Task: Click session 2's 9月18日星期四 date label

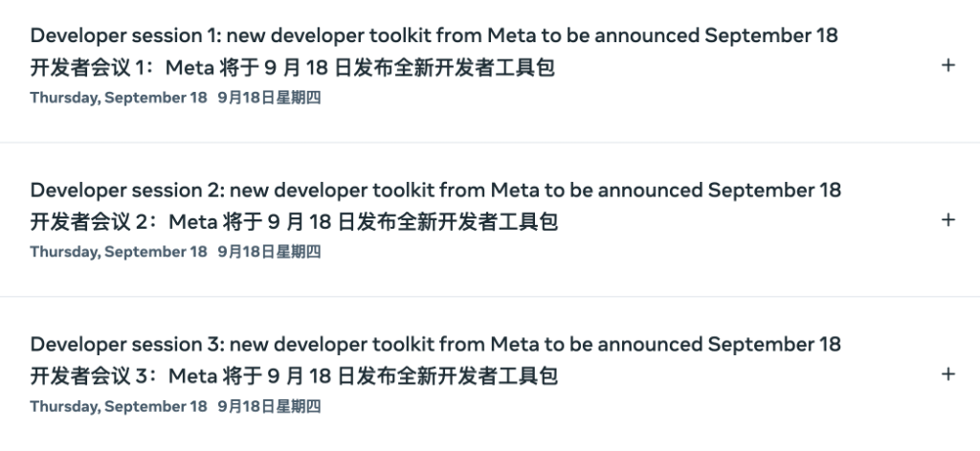Action: click(x=269, y=252)
